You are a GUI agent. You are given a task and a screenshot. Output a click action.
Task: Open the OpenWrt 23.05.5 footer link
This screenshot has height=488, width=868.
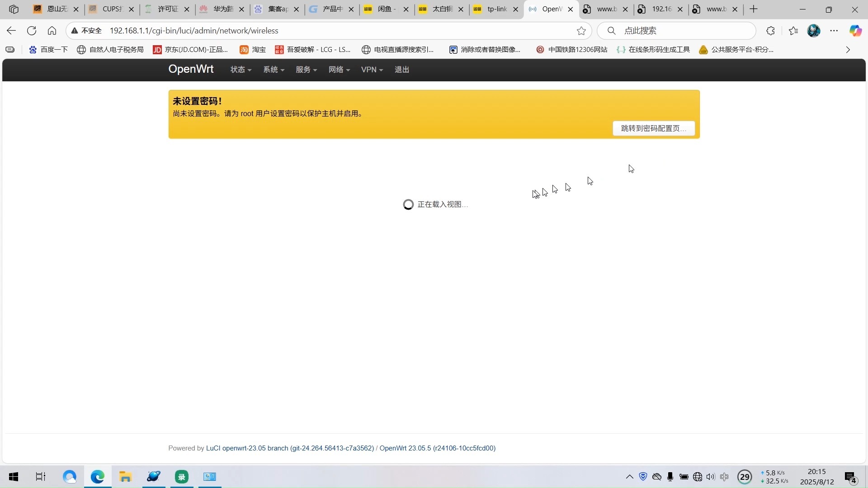point(437,448)
